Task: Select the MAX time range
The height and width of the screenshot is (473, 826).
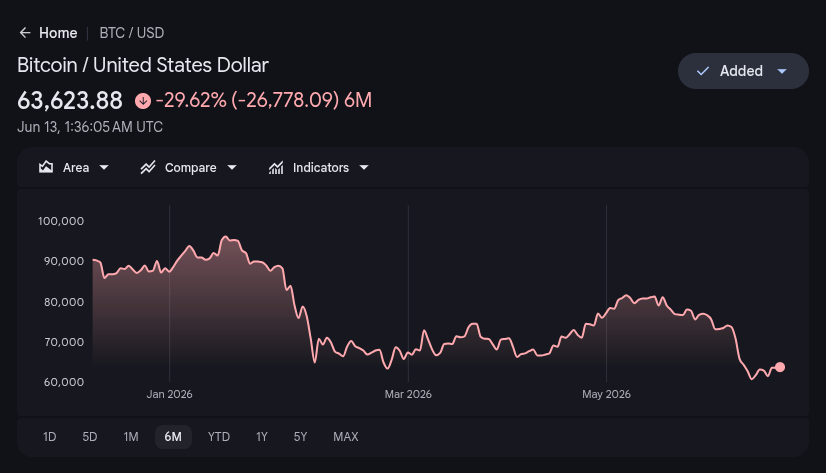Action: point(346,437)
